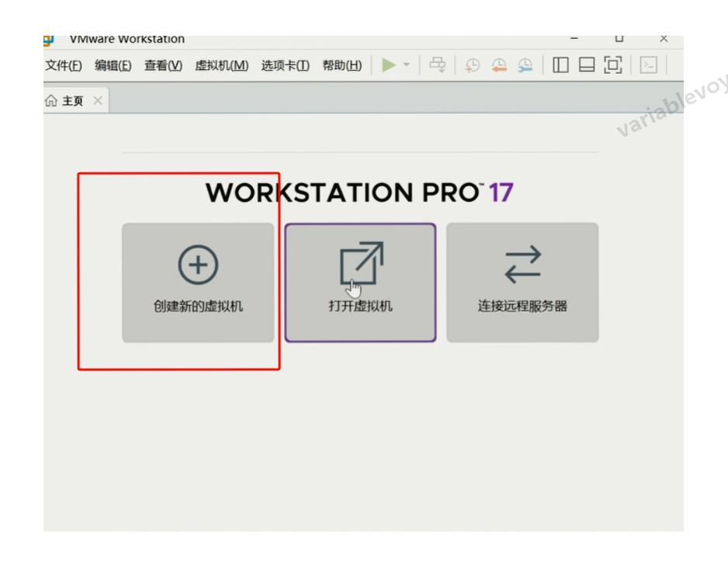728x568 pixels.
Task: Open the 选项卡(T) menu
Action: 285,65
